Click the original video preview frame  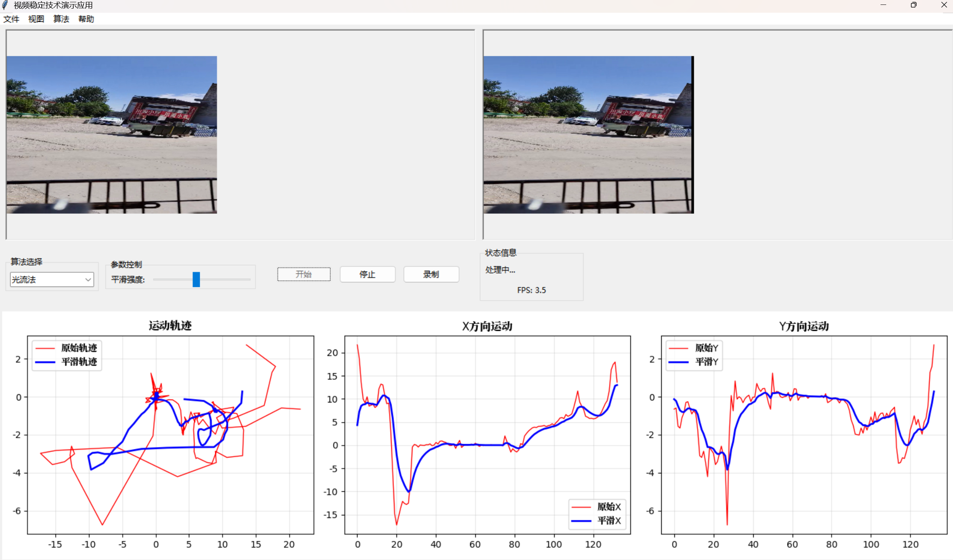[x=112, y=135]
